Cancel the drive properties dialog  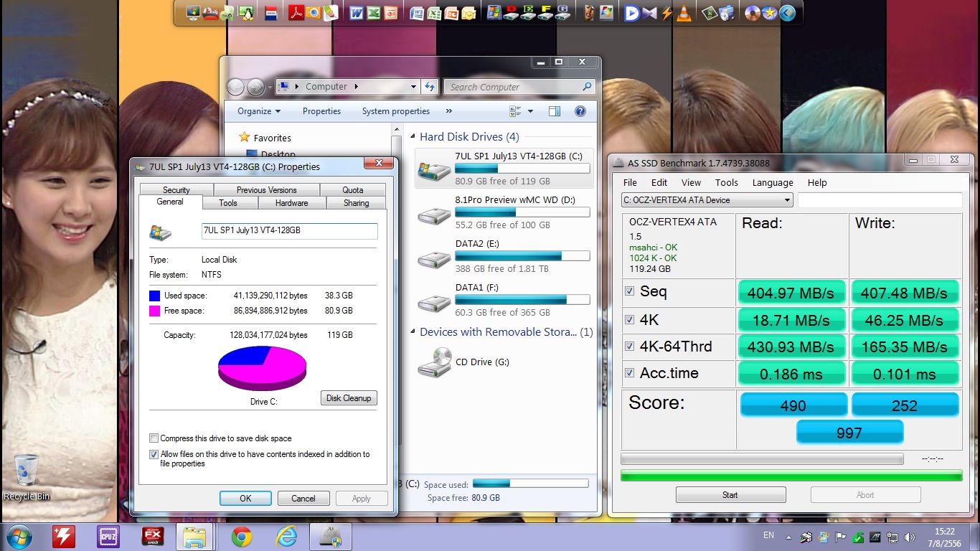point(303,498)
